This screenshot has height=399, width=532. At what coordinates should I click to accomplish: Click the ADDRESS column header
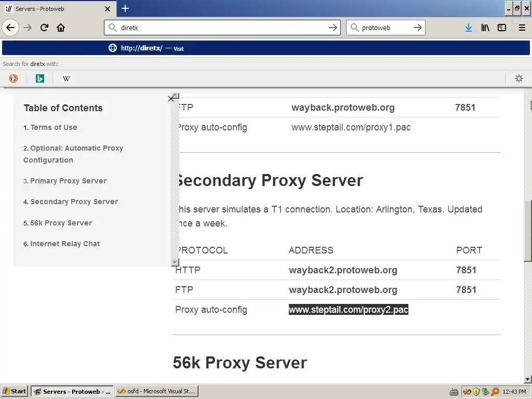coord(311,250)
